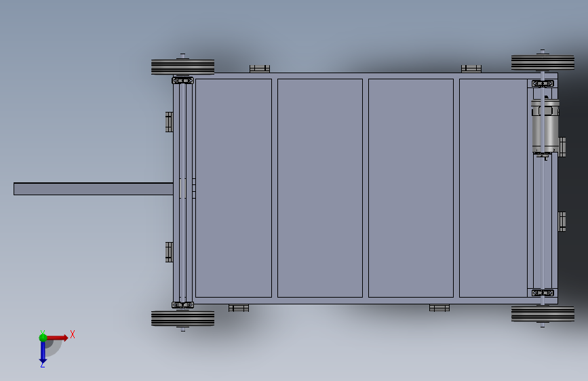Select the long tow bar extending left
This screenshot has width=588, height=381.
tap(94, 188)
